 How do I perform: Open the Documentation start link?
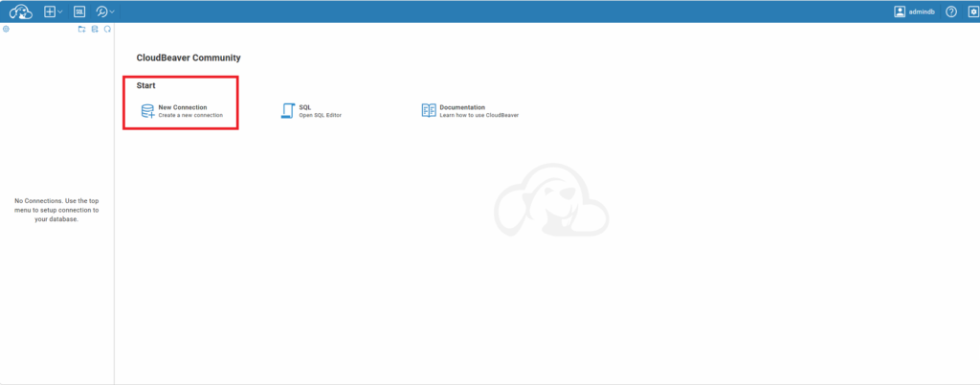[x=462, y=107]
